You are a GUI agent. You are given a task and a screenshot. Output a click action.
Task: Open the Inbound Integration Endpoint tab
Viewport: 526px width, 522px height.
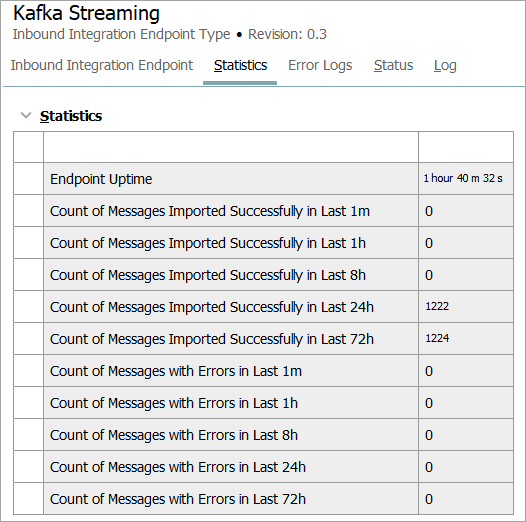coord(102,65)
